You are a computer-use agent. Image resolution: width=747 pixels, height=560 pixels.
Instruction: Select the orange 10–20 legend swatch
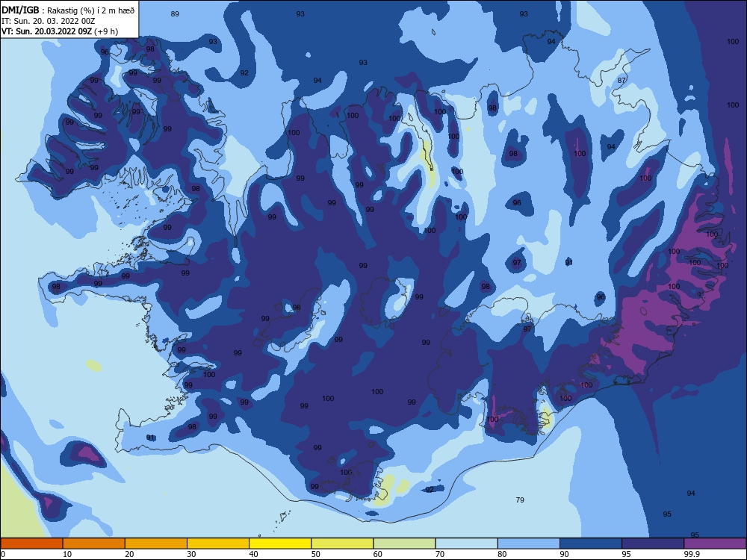click(94, 544)
